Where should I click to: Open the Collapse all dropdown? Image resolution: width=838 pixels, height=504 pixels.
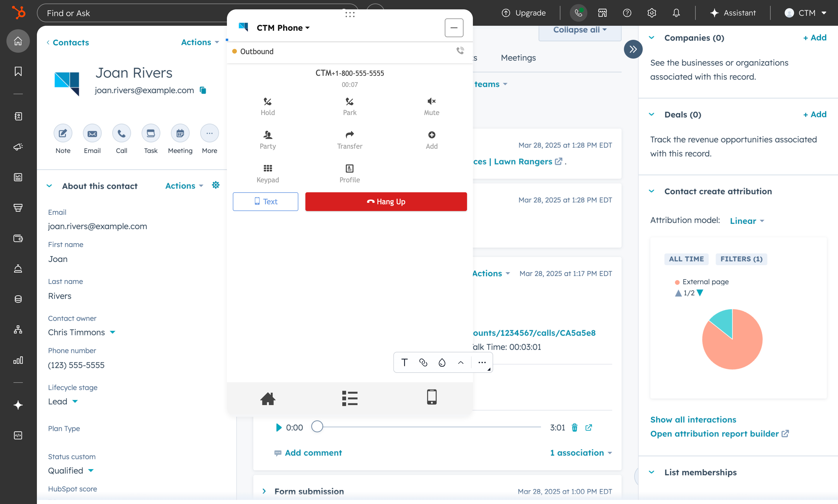580,30
